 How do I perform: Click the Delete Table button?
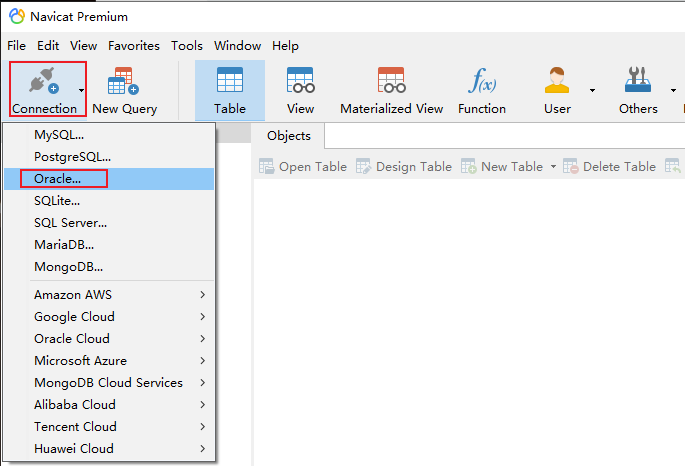coord(609,166)
